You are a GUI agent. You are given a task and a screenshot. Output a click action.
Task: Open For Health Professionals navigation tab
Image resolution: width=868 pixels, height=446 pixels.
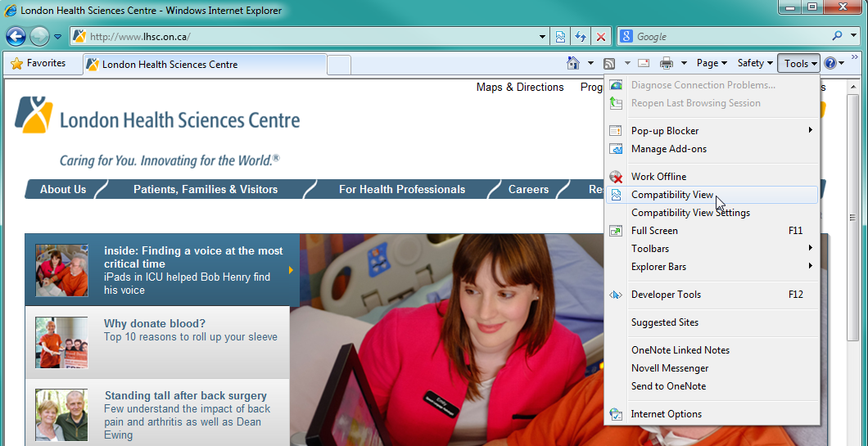pyautogui.click(x=402, y=189)
